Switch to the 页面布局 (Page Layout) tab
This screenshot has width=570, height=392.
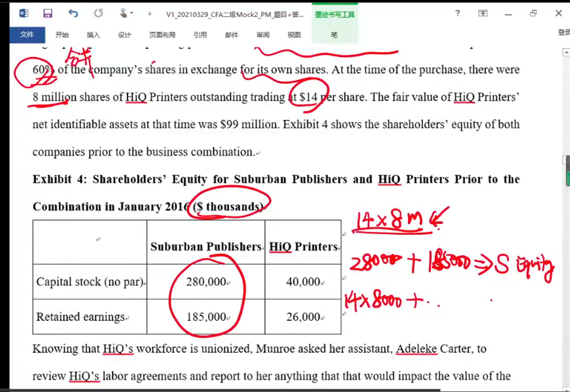pyautogui.click(x=162, y=35)
